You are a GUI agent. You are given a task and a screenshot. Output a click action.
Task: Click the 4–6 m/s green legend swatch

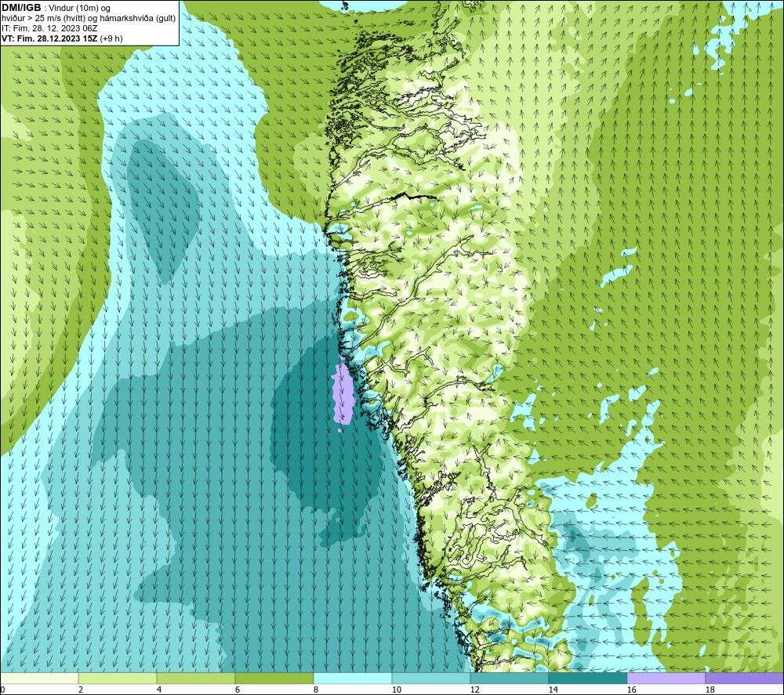[195, 678]
